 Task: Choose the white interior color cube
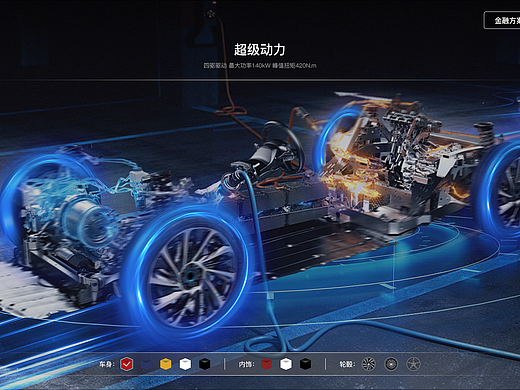coord(286,364)
